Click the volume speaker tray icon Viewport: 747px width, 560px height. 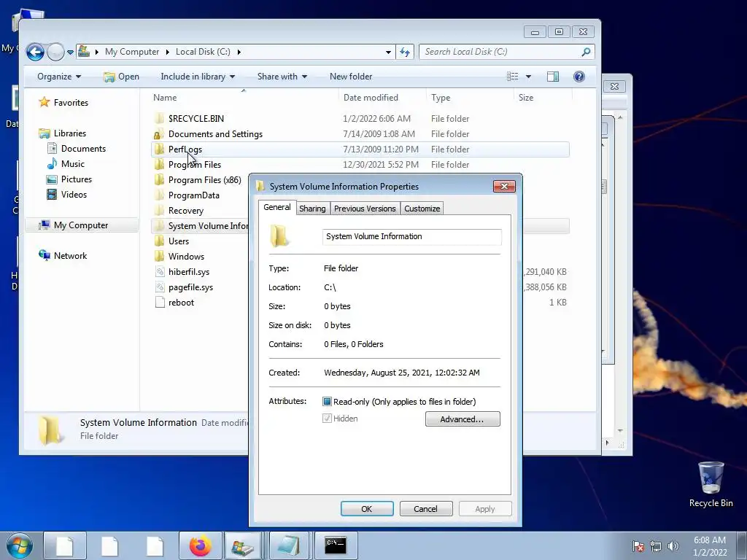pyautogui.click(x=673, y=546)
